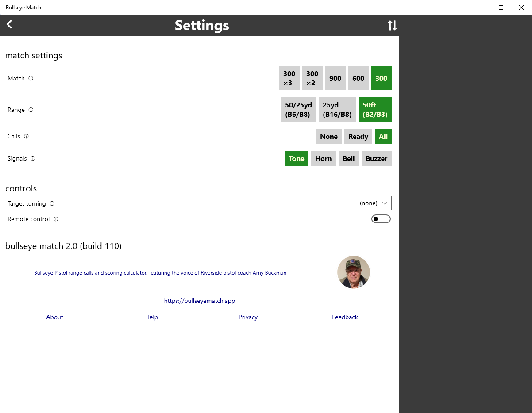The width and height of the screenshot is (532, 413).
Task: Choose the Horn signal
Action: point(324,158)
